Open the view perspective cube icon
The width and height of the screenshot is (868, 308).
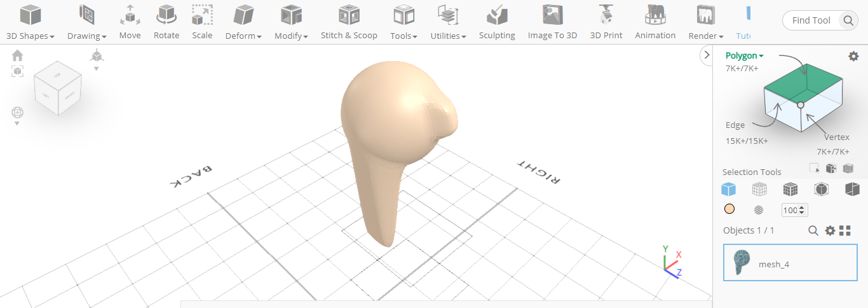click(97, 56)
